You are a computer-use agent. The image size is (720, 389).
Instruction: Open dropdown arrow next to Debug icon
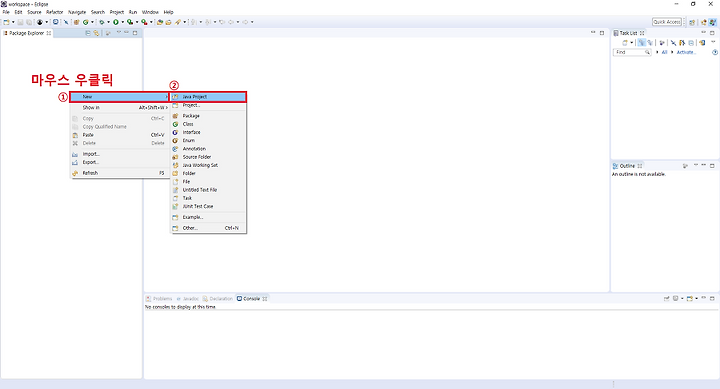(108, 22)
